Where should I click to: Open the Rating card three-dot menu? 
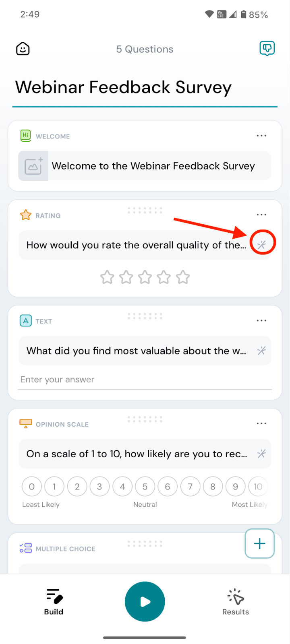(x=261, y=215)
